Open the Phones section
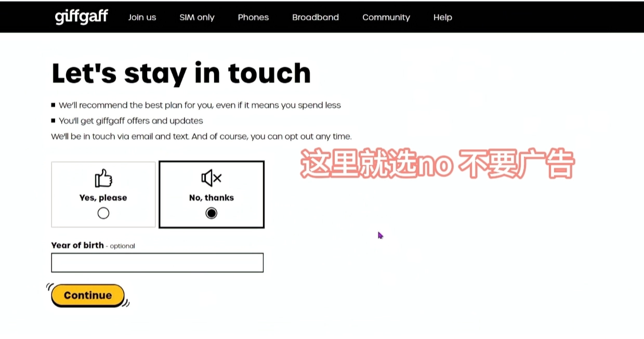644x339 pixels. pos(253,17)
